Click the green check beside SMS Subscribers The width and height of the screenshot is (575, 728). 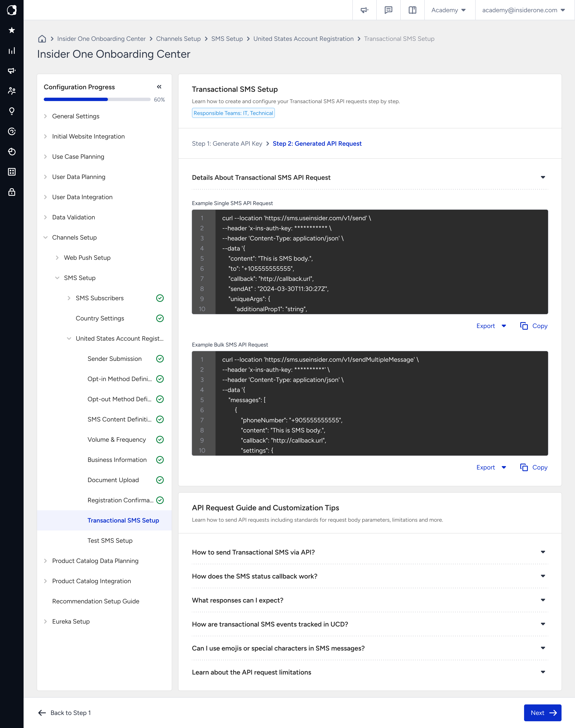click(160, 298)
